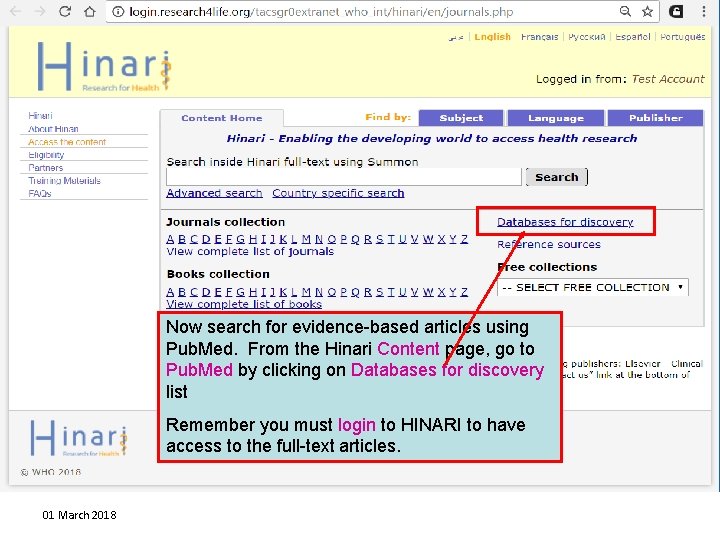Switch language to Arabic
Viewport: 720px width, 540px height.
(x=456, y=37)
